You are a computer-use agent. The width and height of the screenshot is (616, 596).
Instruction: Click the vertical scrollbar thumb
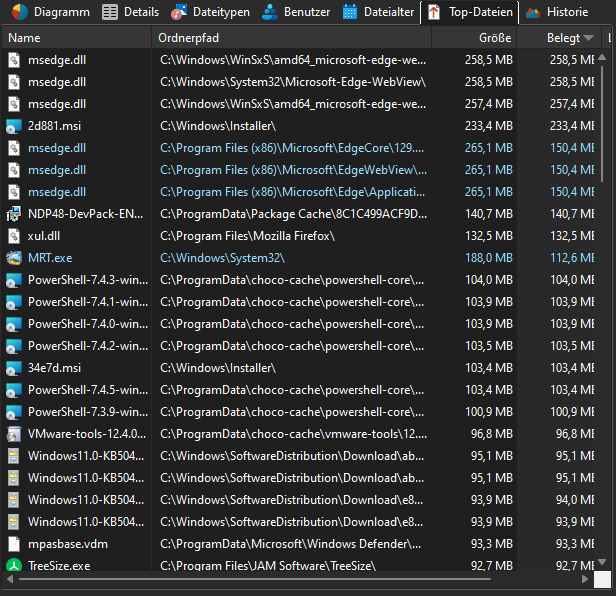tap(602, 124)
